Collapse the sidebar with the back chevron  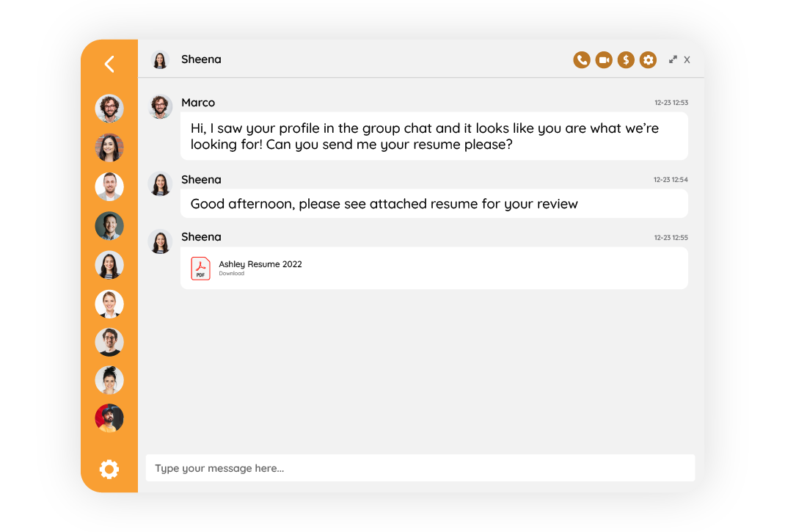109,64
